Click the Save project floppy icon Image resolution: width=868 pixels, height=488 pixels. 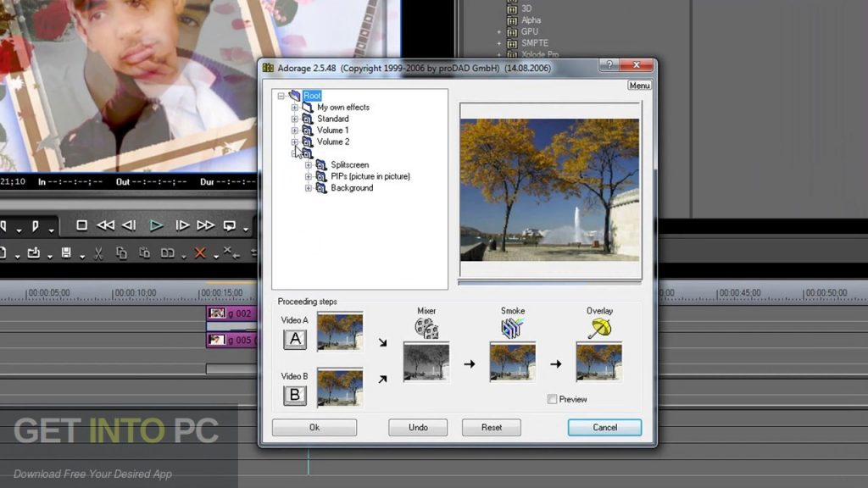click(x=66, y=253)
